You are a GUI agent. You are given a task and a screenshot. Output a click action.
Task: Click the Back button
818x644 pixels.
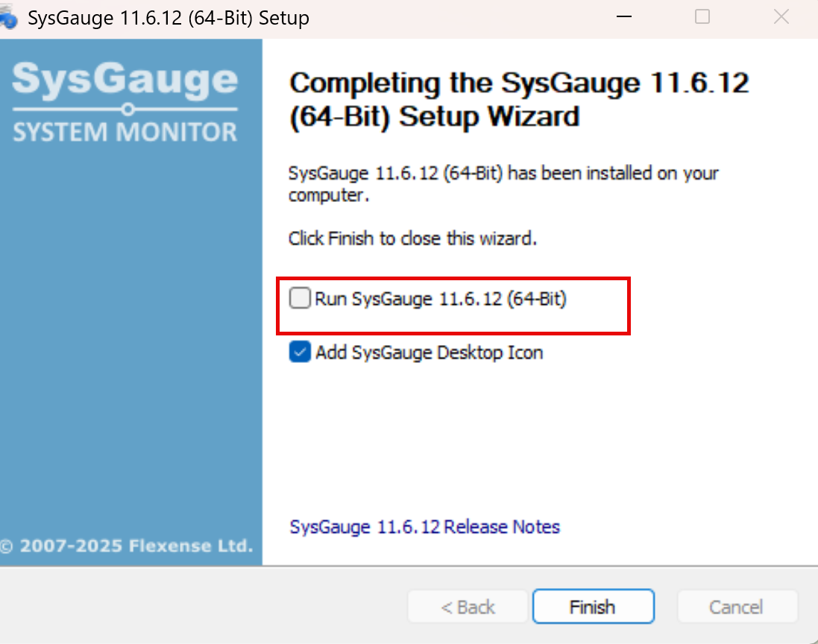[x=468, y=607]
